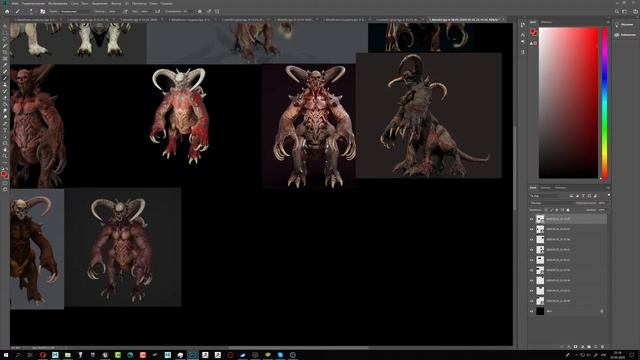Click the toolbar foreground red color swatch
The image size is (640, 360).
4,174
